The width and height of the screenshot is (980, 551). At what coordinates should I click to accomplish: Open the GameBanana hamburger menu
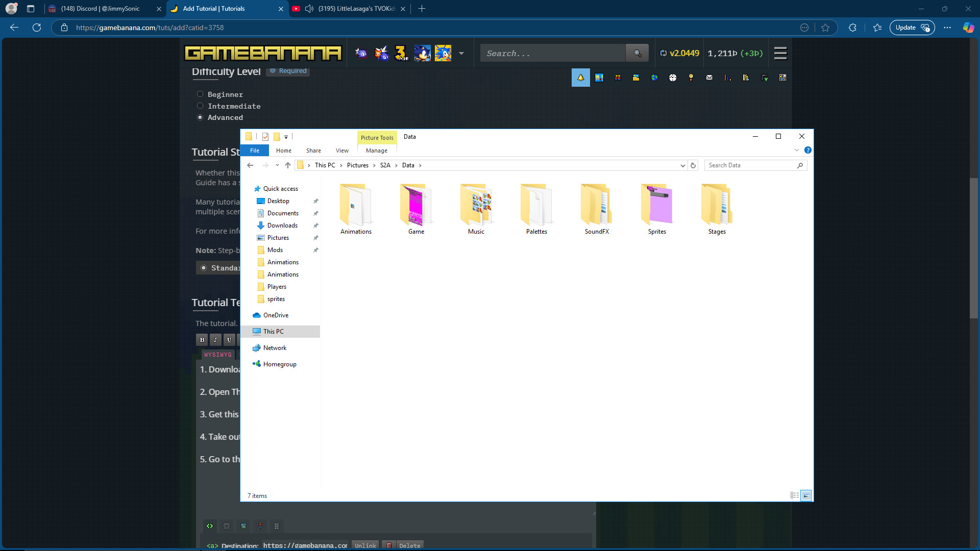780,53
